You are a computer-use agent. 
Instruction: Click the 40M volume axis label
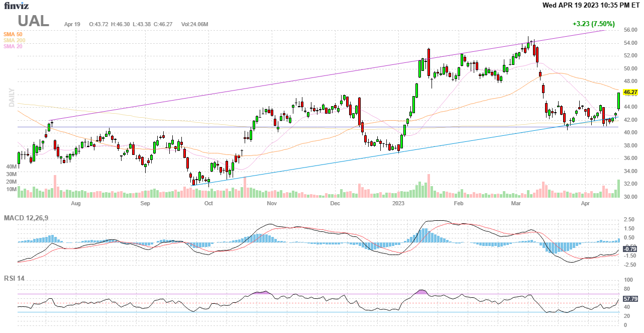coord(11,166)
